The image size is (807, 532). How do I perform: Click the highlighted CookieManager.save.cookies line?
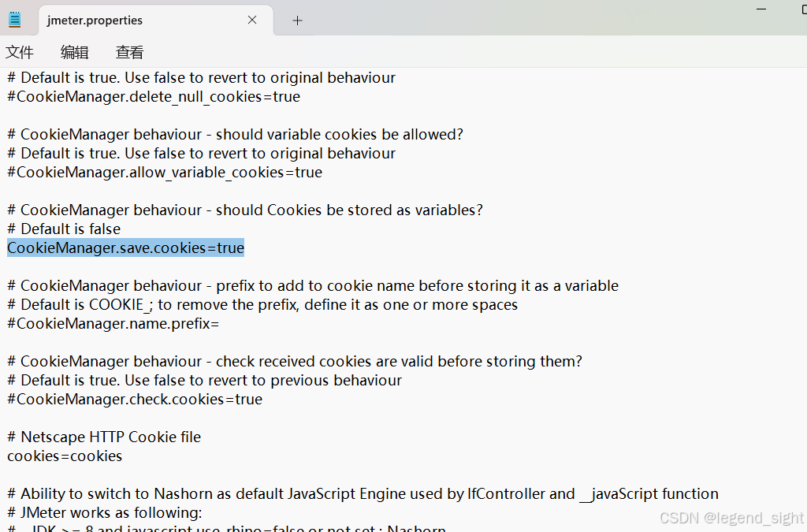click(125, 247)
